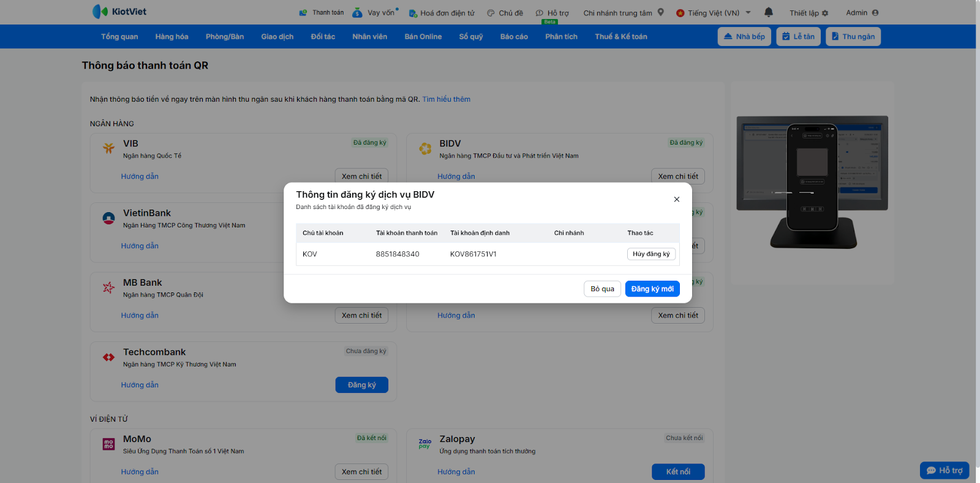Close the BIDV registration dialog
Viewport: 980px width, 483px height.
coord(677,199)
